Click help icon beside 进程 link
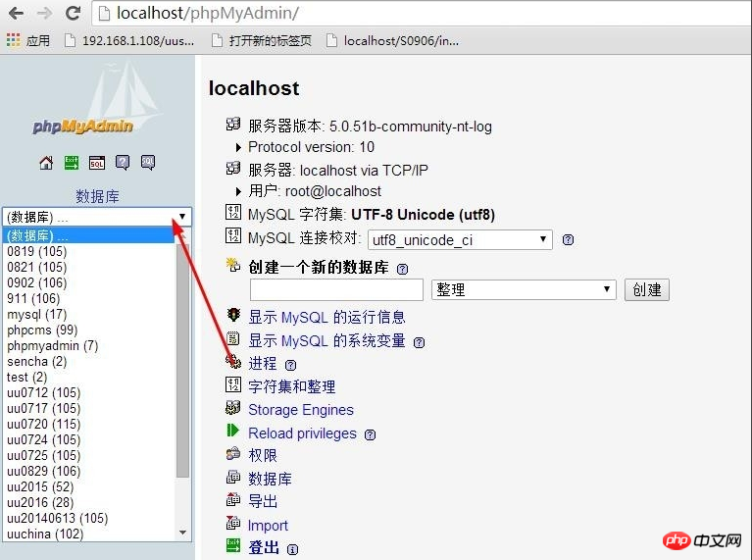 (x=290, y=365)
